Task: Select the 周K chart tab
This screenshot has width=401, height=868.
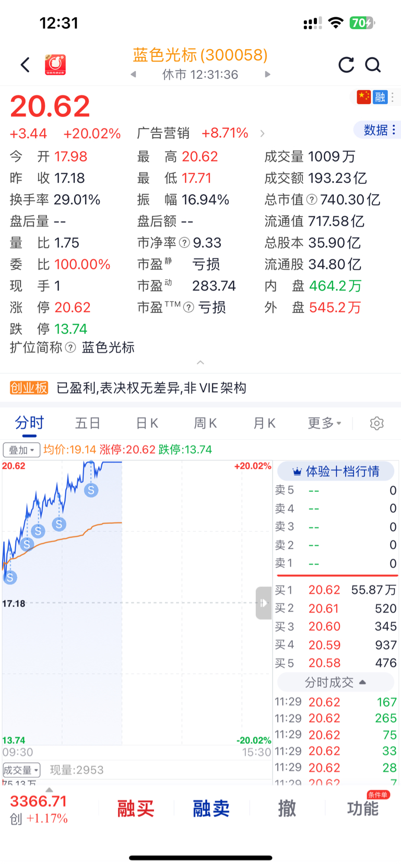Action: click(206, 423)
